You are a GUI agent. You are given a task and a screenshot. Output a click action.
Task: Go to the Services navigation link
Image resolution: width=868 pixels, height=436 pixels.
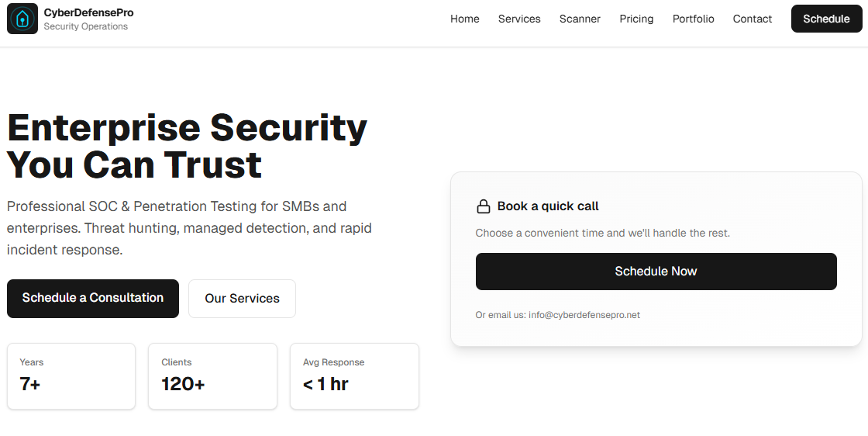519,19
